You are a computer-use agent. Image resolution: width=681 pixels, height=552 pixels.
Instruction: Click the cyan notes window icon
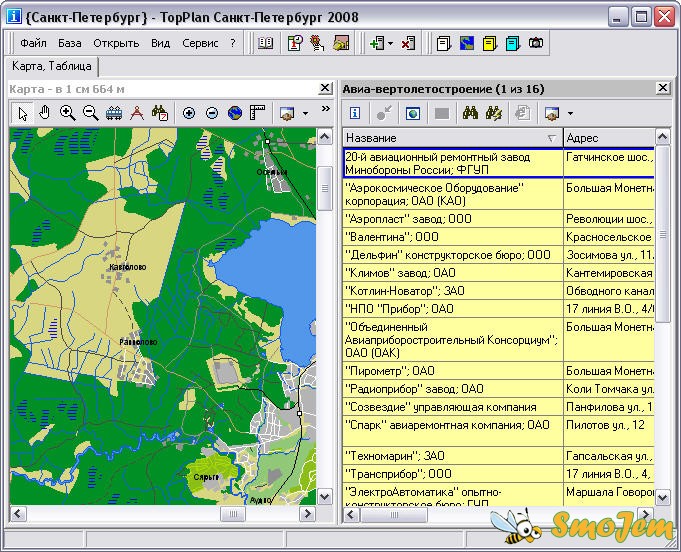click(x=513, y=43)
